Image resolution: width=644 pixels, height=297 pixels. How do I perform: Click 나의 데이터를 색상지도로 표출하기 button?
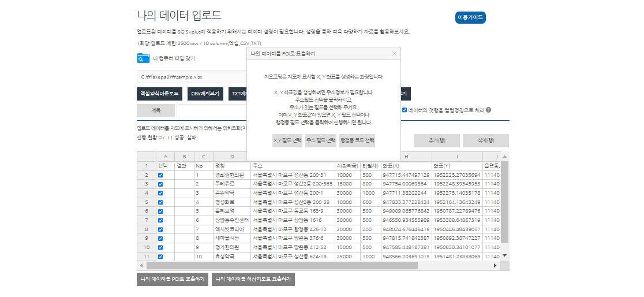[x=253, y=279]
